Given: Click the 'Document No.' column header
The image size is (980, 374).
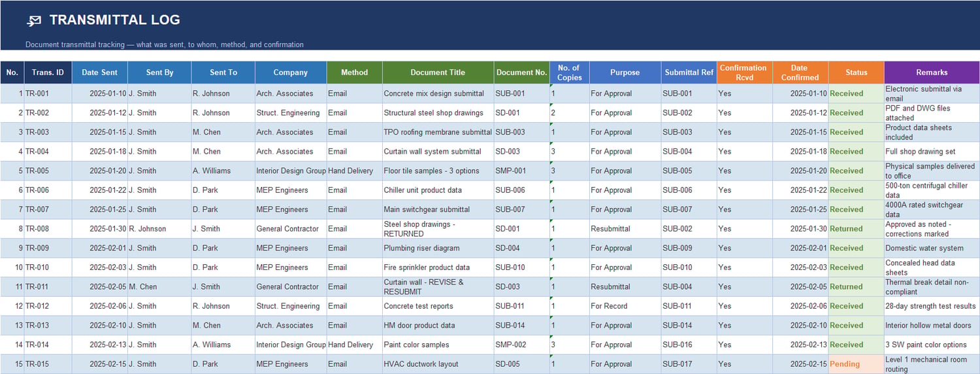Looking at the screenshot, I should coord(521,73).
